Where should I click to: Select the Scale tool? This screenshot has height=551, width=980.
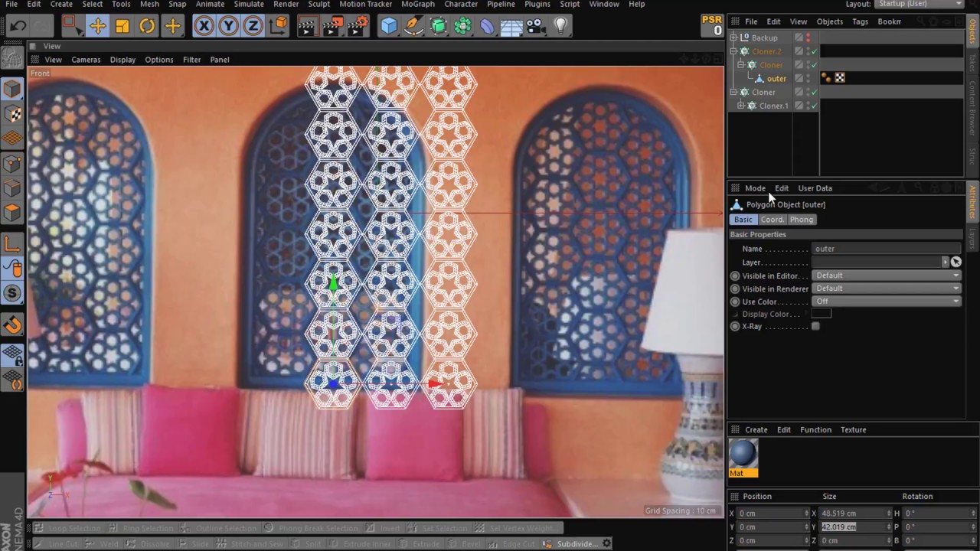(122, 26)
